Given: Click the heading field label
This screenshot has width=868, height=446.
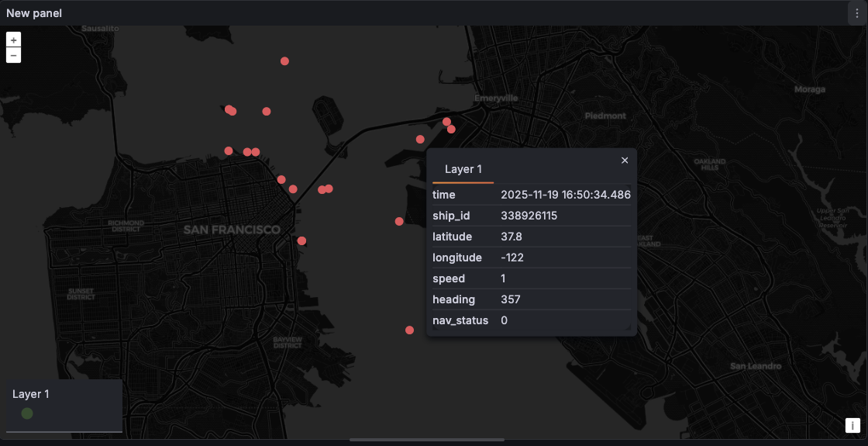Looking at the screenshot, I should [453, 299].
